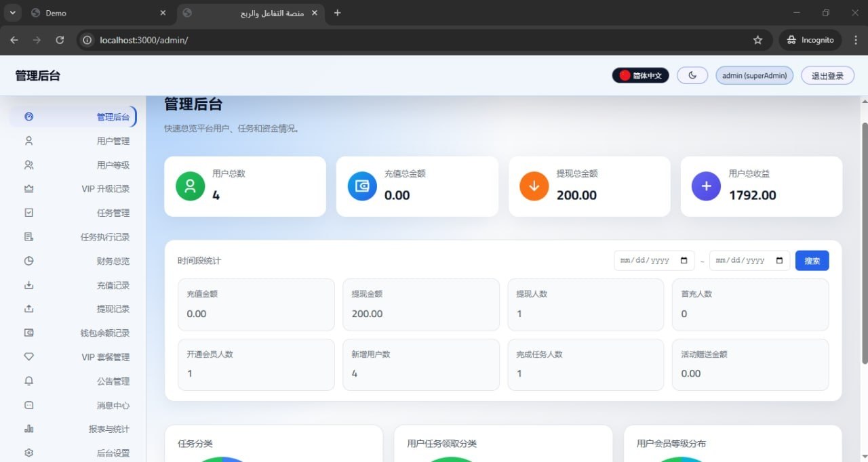Click the gear icon for 后台设置
Image resolution: width=868 pixels, height=462 pixels.
[28, 453]
